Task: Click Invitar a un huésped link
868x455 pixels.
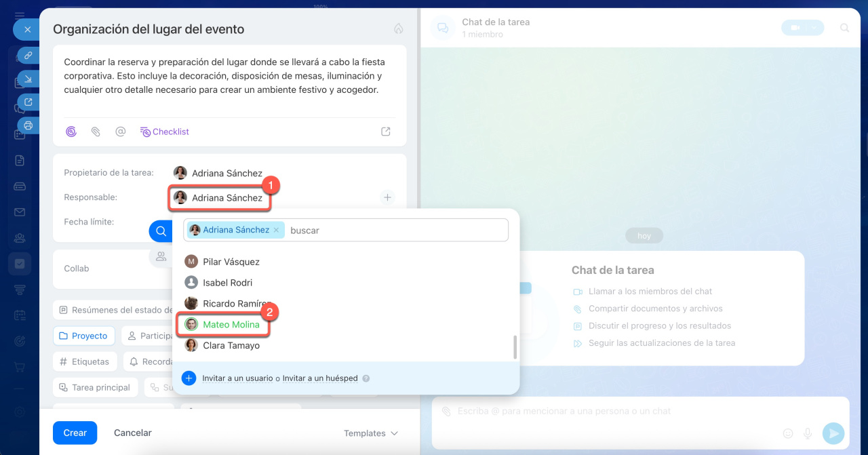Action: (x=320, y=378)
